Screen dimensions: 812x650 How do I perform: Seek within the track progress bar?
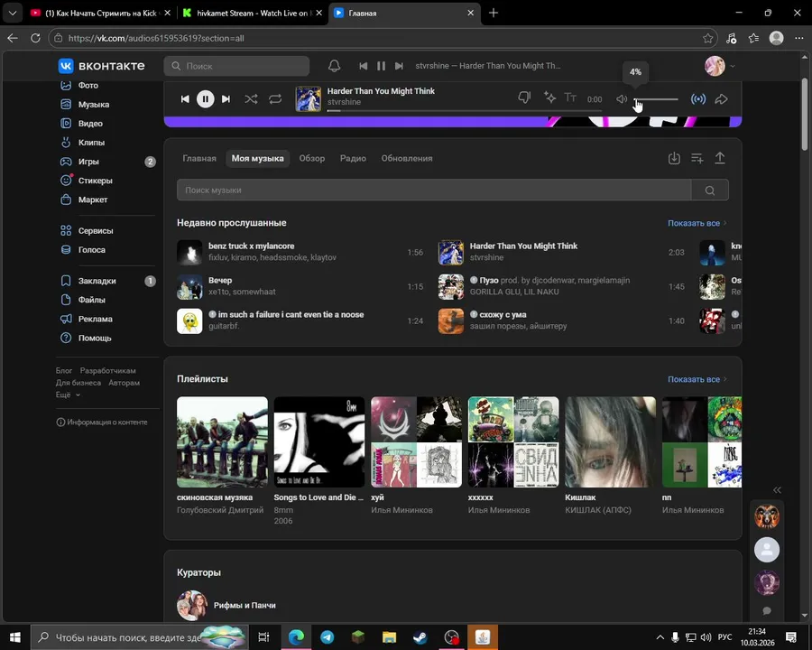click(464, 110)
